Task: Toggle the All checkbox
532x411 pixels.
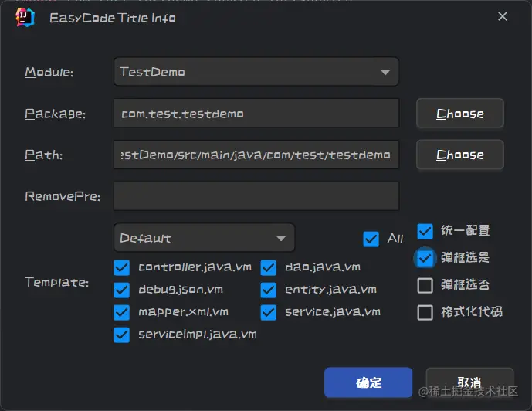Action: [371, 239]
